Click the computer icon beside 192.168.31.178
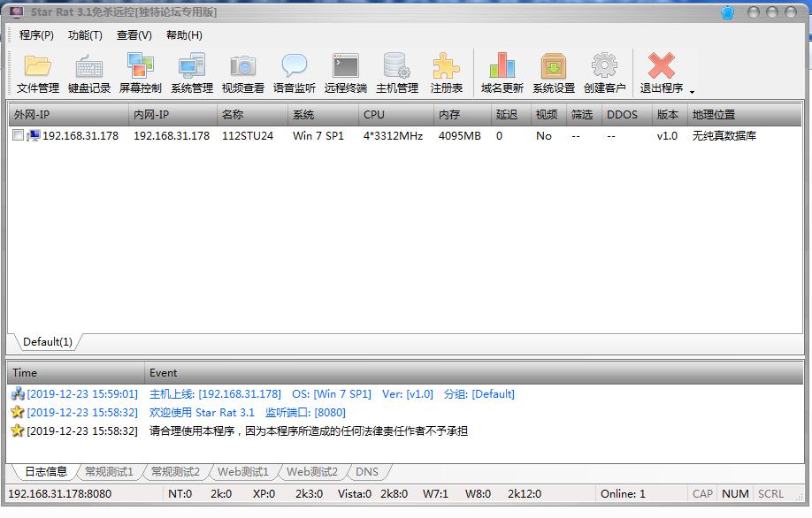The height and width of the screenshot is (518, 812). tap(33, 135)
